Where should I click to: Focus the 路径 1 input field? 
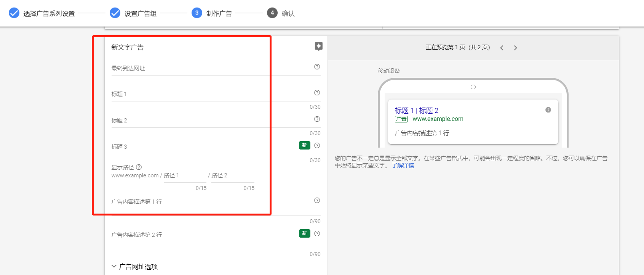click(x=185, y=175)
